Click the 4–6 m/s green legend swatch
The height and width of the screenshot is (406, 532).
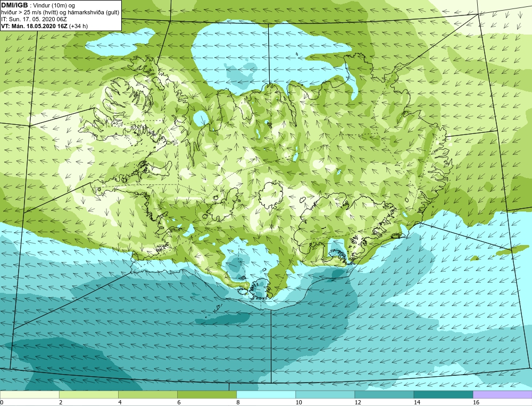(147, 394)
